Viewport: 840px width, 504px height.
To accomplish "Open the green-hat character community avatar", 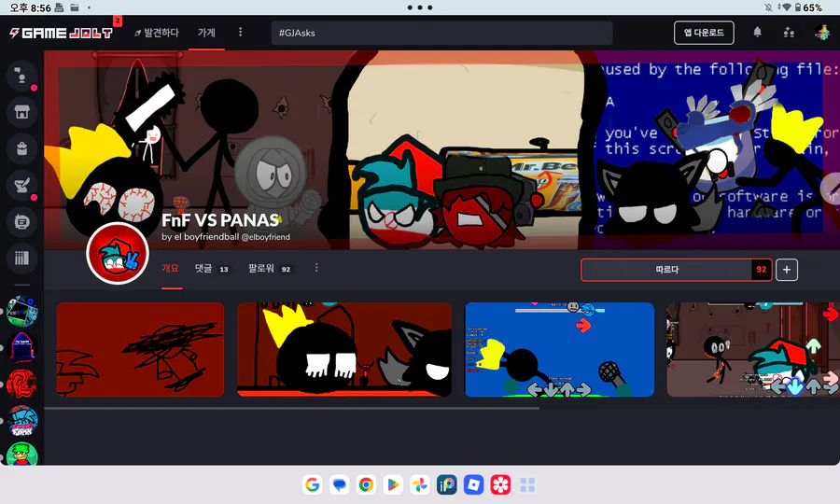I will (22, 454).
